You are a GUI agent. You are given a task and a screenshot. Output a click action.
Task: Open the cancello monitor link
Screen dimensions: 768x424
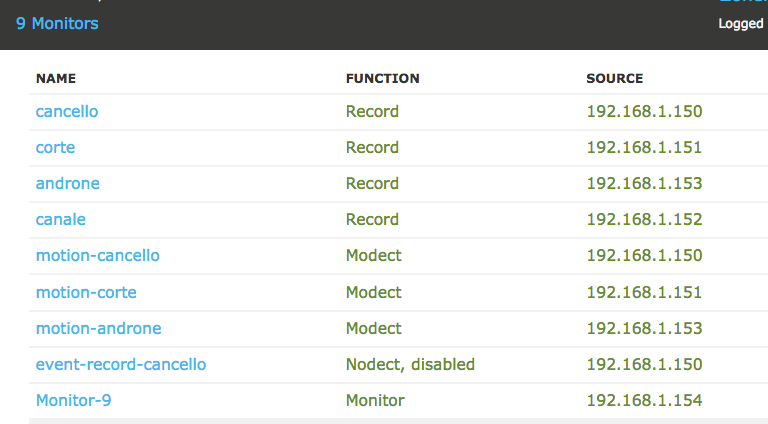[67, 112]
